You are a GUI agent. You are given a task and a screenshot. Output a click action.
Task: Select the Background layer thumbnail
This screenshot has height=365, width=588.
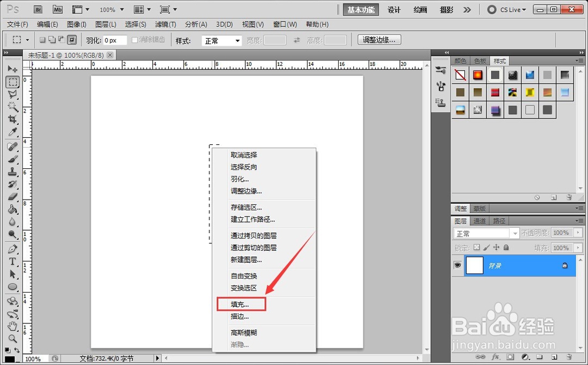[x=475, y=265]
